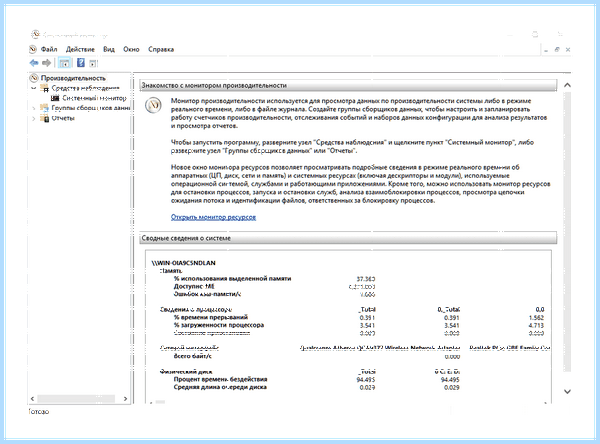The height and width of the screenshot is (444, 600).
Task: Expand the Группы сборщиков данных node
Action: pos(34,108)
